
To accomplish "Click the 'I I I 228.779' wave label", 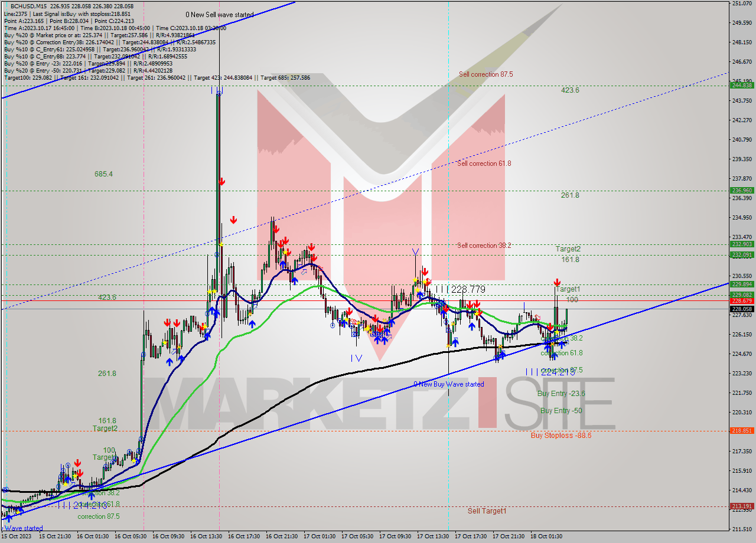I will [460, 290].
